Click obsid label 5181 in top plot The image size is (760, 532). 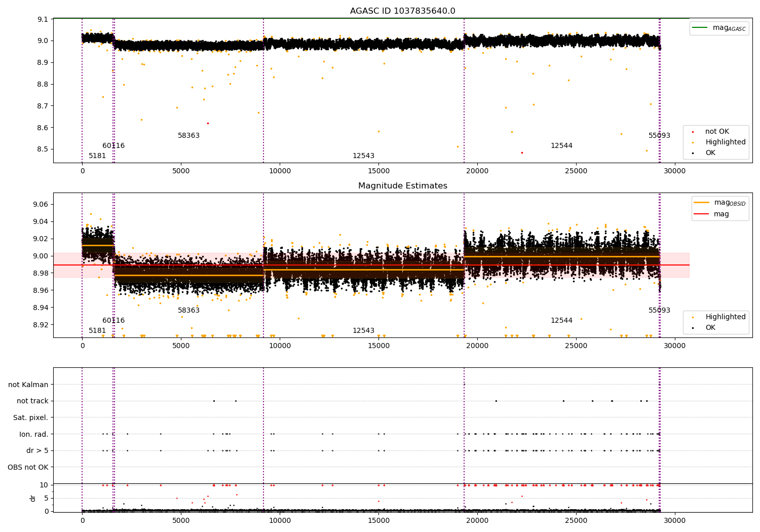(x=97, y=156)
